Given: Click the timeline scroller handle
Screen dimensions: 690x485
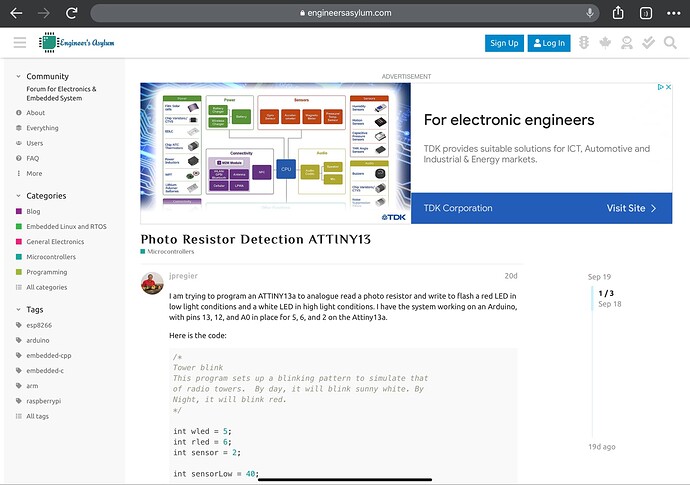Looking at the screenshot, I should 592,298.
